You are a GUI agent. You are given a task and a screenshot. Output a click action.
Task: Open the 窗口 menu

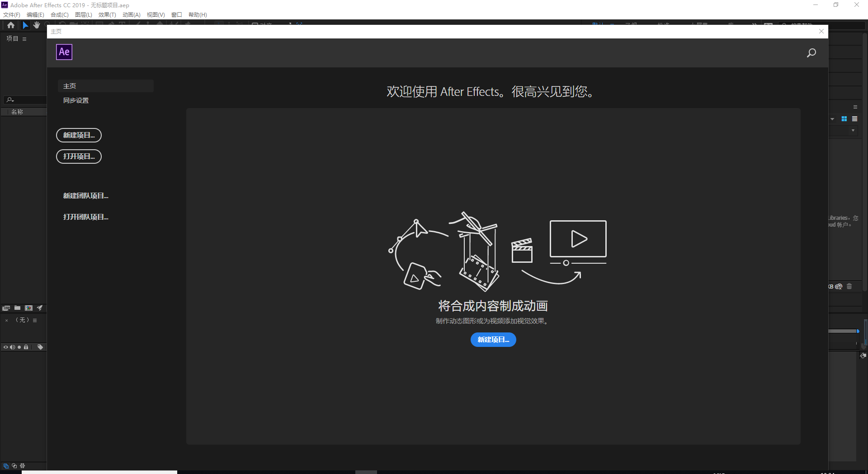[x=177, y=15]
